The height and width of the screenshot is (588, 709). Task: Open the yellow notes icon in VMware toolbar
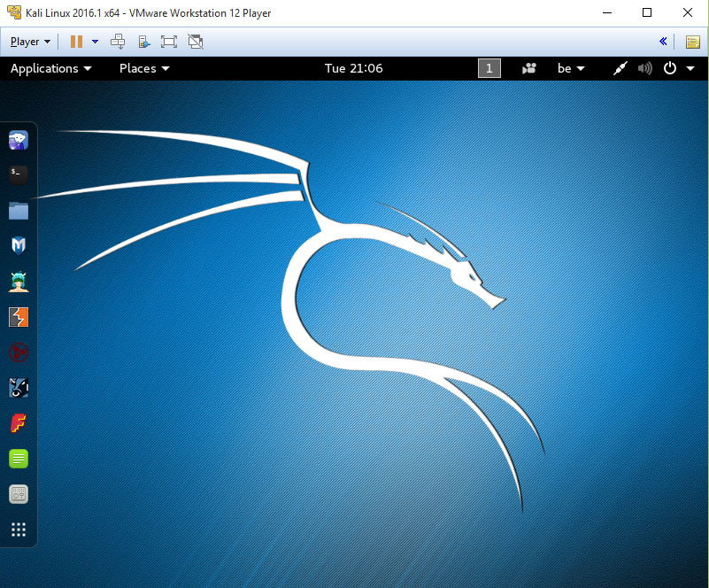693,43
